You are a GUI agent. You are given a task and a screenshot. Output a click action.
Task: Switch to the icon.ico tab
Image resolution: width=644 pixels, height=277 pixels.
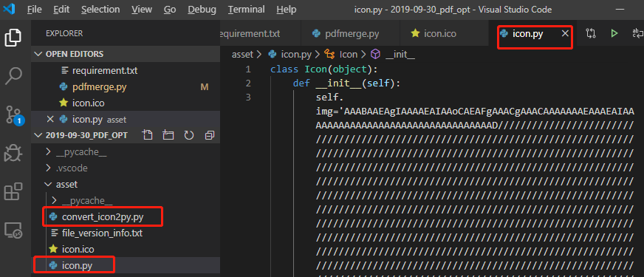click(x=445, y=34)
